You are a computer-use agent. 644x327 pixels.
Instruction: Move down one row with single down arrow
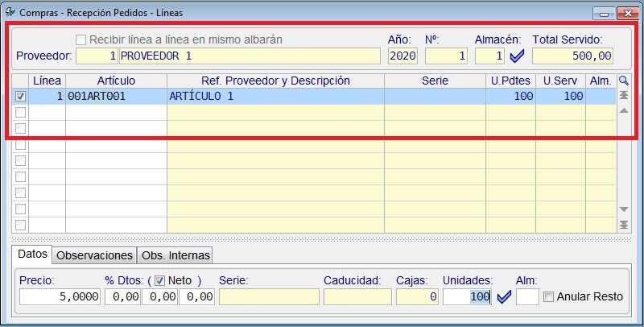click(x=624, y=209)
